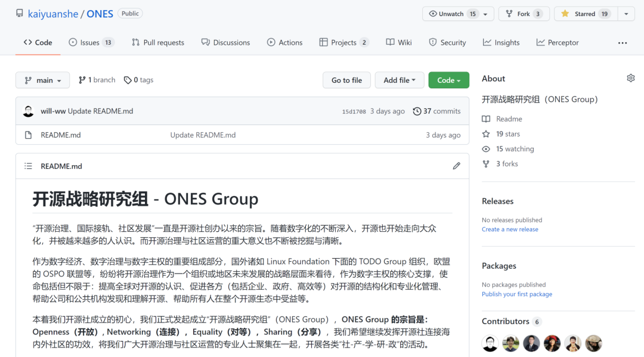Click the tag icon beside 0 tags
644x357 pixels.
pos(128,80)
